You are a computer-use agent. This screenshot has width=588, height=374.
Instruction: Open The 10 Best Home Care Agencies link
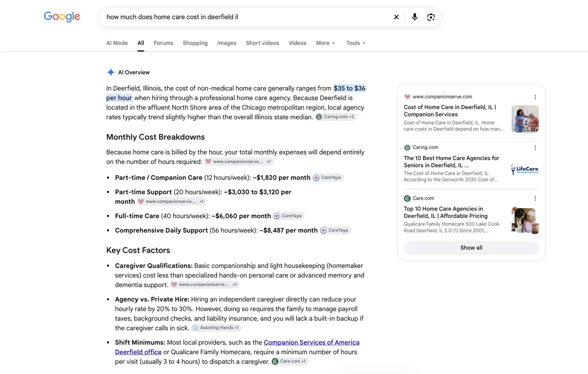(451, 162)
